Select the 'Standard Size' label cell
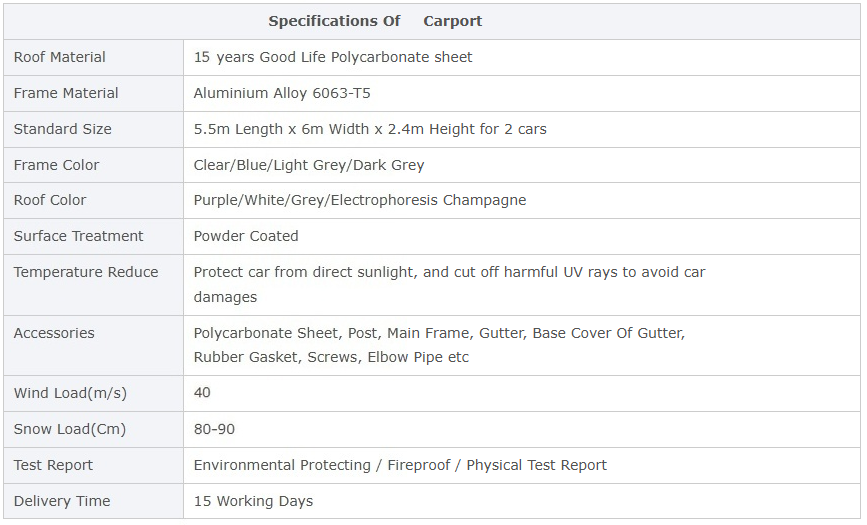 [x=63, y=129]
